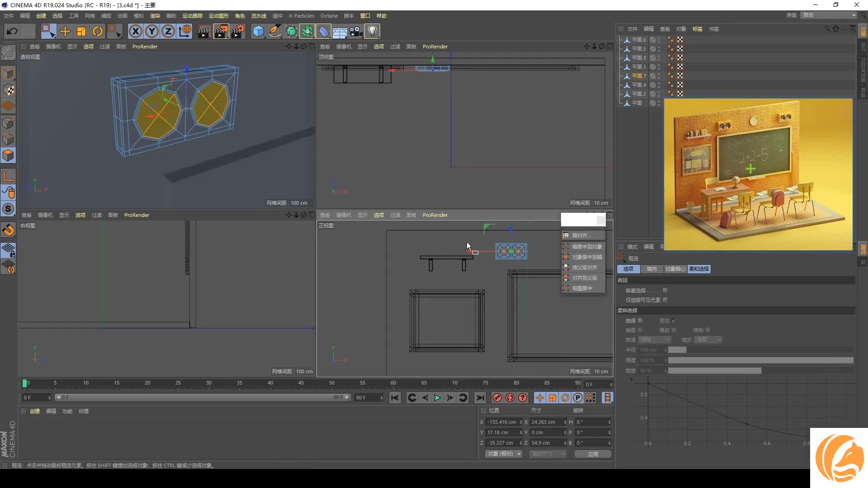The width and height of the screenshot is (868, 488).
Task: Click the Camera object icon
Action: [x=356, y=31]
